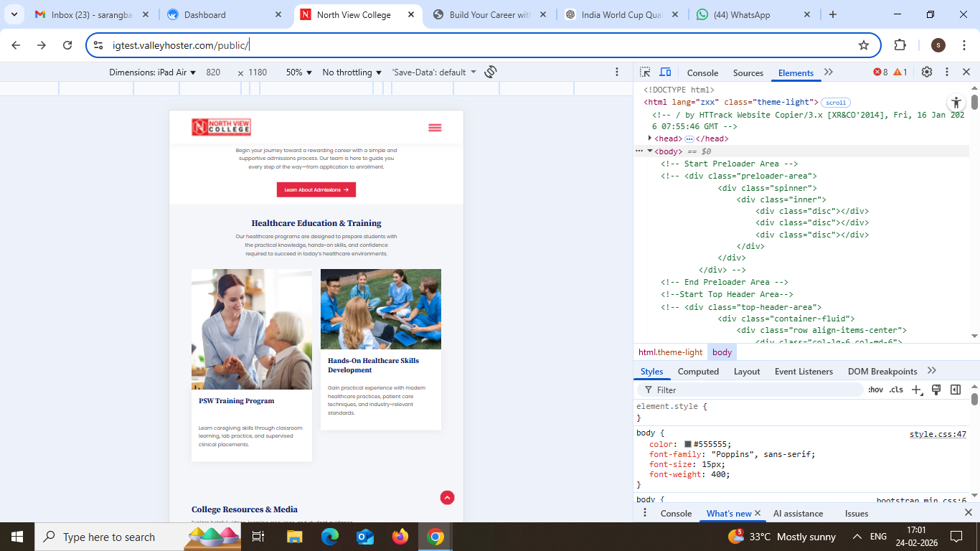Open the Computed styles tab

(698, 372)
